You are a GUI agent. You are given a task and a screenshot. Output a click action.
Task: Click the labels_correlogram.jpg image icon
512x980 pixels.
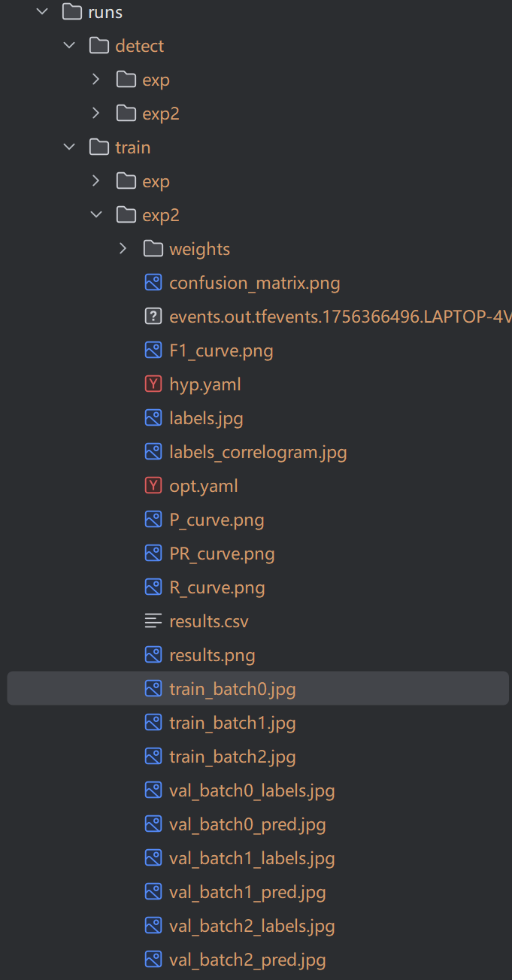pos(153,452)
